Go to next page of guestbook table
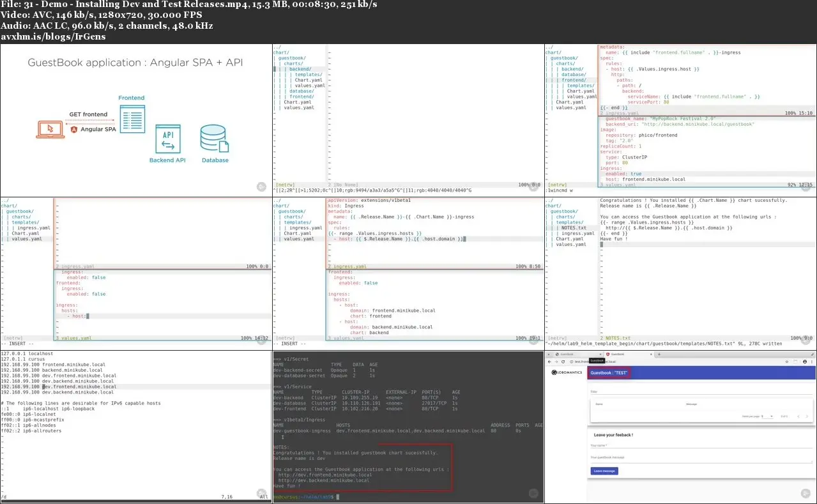This screenshot has height=504, width=817. point(807,416)
